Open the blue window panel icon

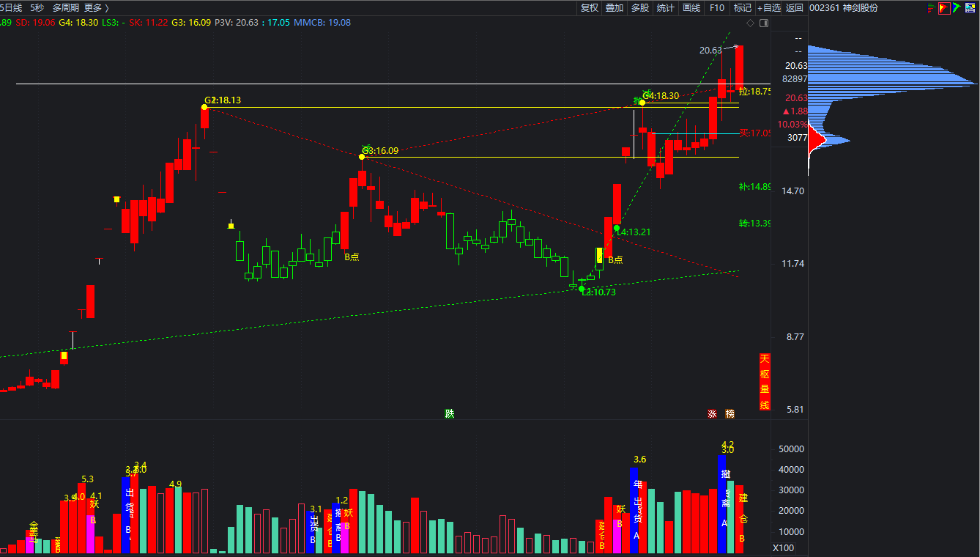coord(971,8)
